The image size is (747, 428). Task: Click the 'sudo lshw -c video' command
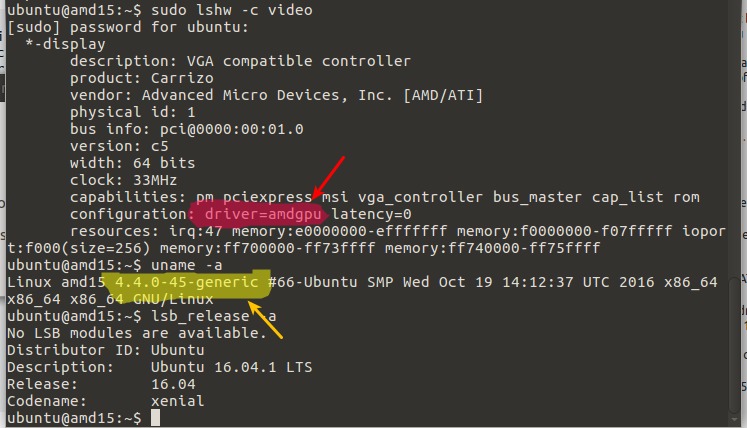[x=232, y=10]
